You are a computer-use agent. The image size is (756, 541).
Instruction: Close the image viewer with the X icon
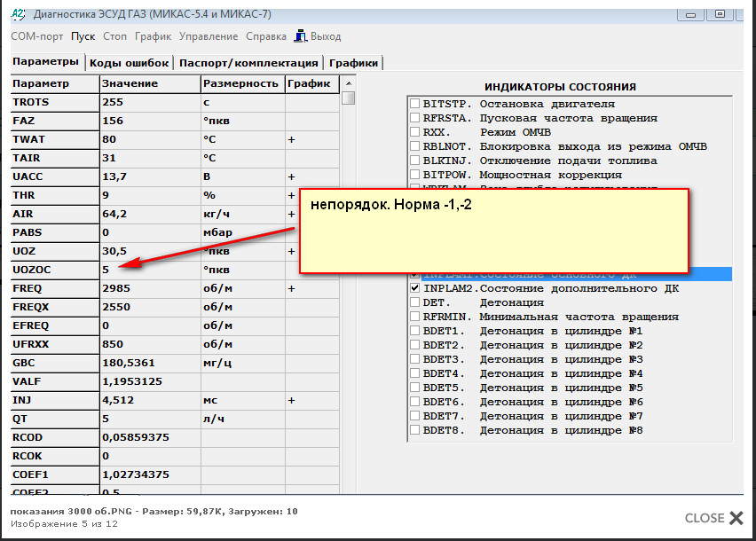coord(736,518)
